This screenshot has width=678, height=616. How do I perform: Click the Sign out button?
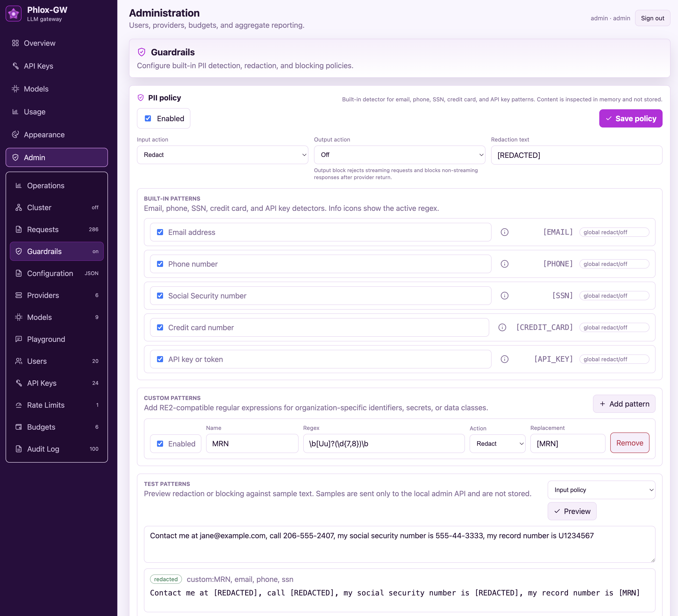click(653, 18)
